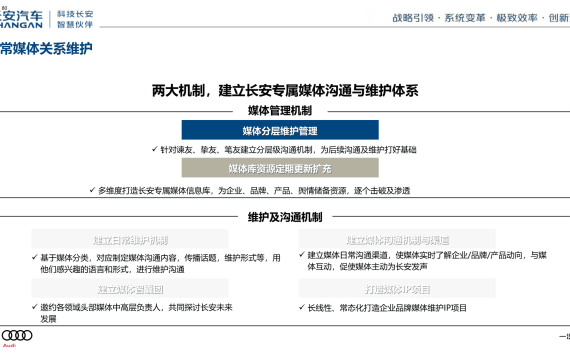Click checkmark beside 长线性、常态化打造
570x360 pixels.
pyautogui.click(x=302, y=307)
